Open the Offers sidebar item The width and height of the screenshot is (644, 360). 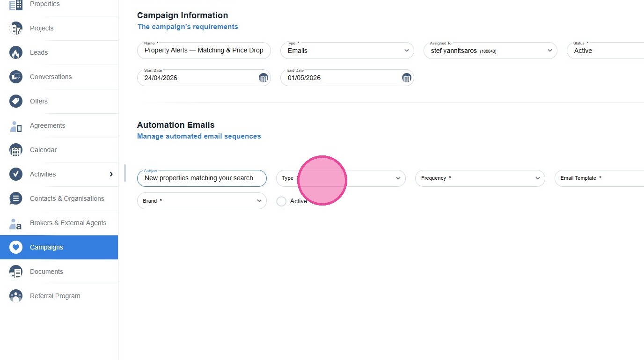59,101
